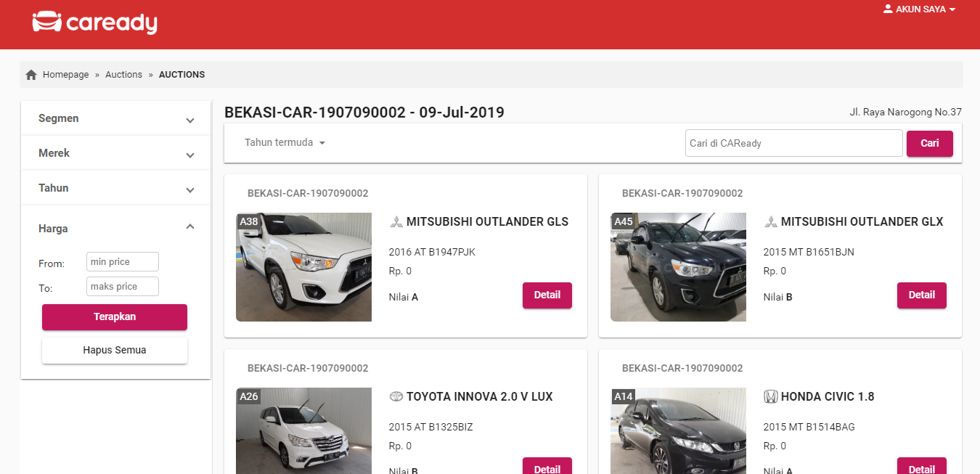Click HONDA CIVIC 1.8 title
This screenshot has height=474, width=980.
828,397
